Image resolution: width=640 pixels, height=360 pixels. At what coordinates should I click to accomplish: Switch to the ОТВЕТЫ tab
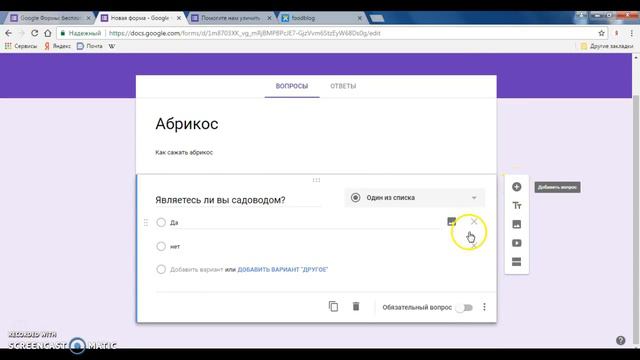(343, 86)
